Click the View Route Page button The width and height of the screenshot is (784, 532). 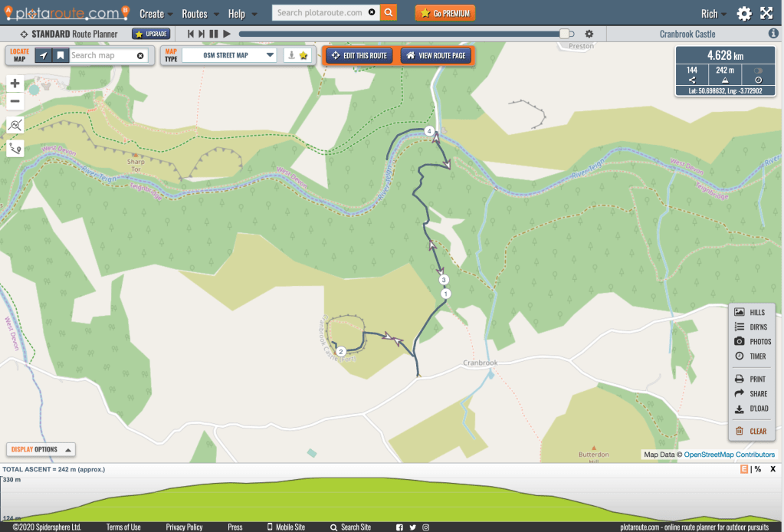click(435, 56)
